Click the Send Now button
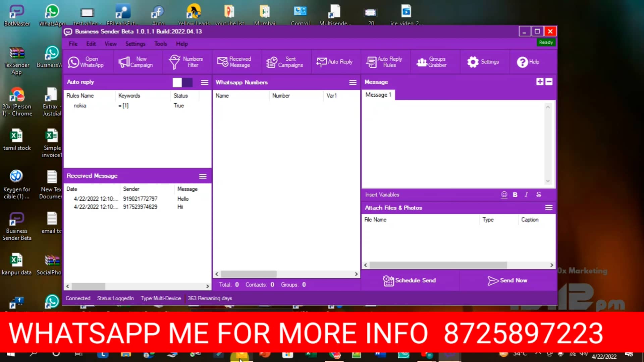 coord(507,281)
